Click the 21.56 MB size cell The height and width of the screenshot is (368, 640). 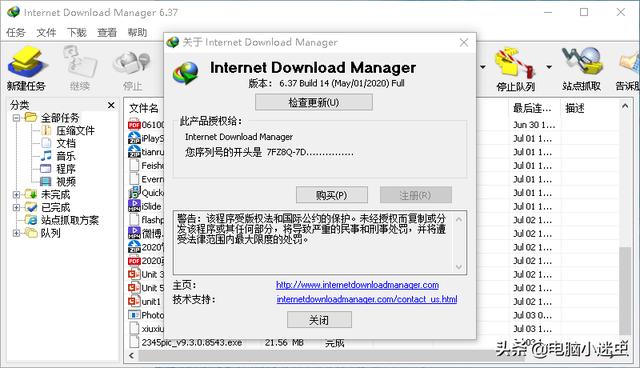284,343
